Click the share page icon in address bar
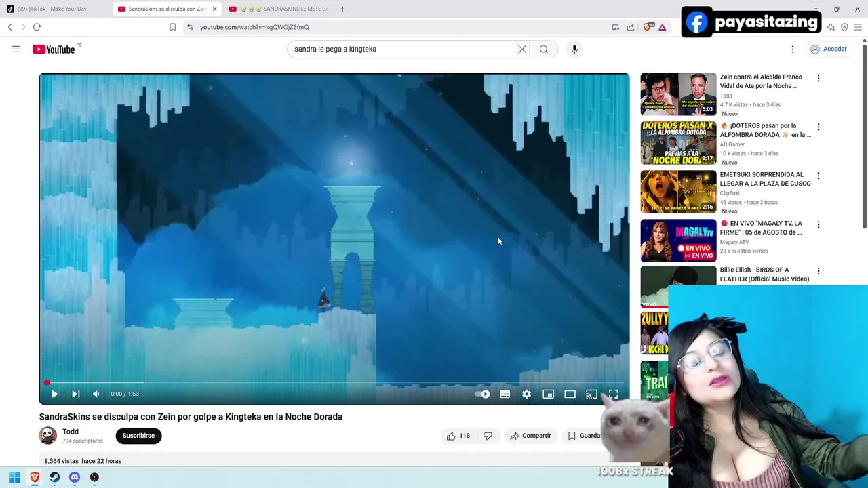 [x=631, y=27]
